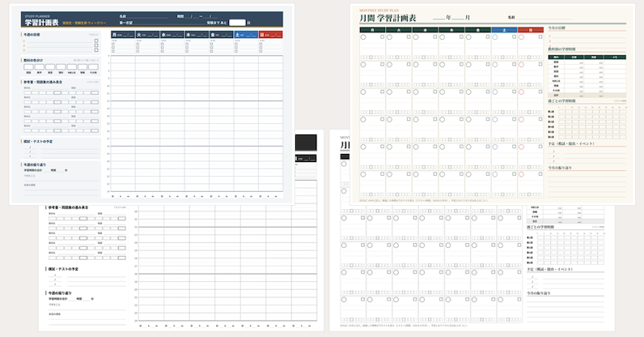
Task: Click 予定（模試・提出・イベント） heading in colored monthly sheet
Action: [571, 143]
